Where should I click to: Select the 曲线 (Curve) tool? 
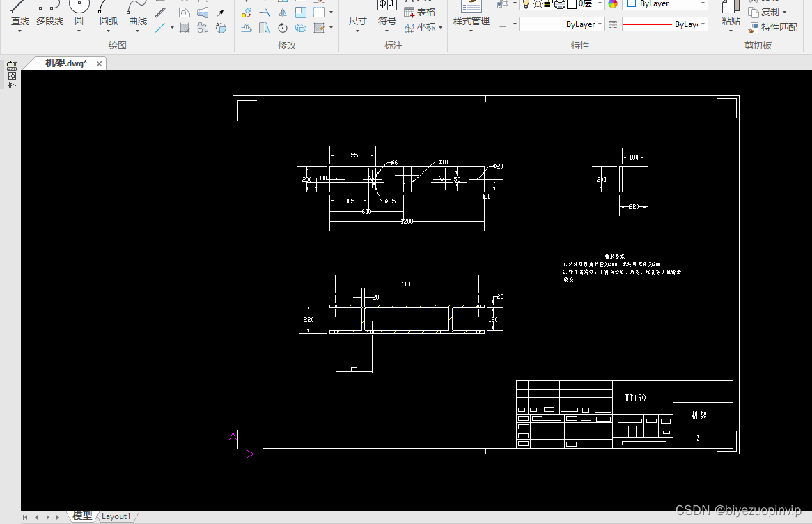click(138, 13)
